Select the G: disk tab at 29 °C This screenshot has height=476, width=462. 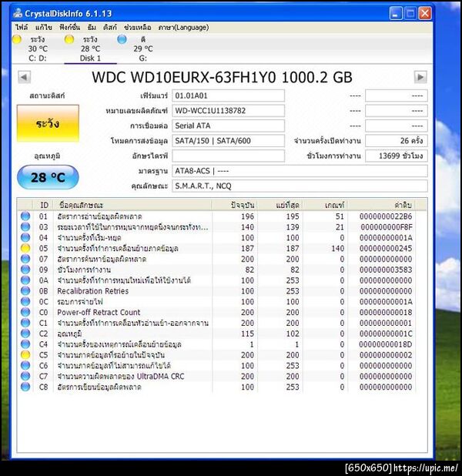[x=143, y=49]
